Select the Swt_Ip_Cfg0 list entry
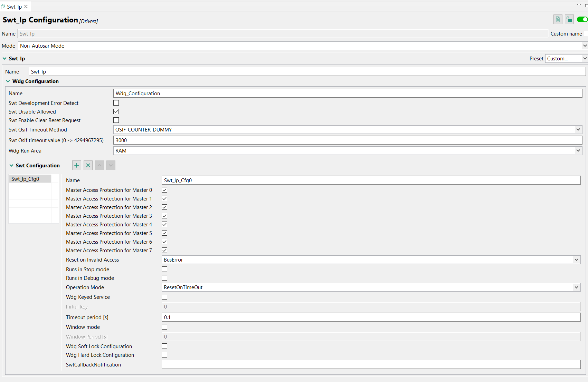588x382 pixels. (x=25, y=179)
